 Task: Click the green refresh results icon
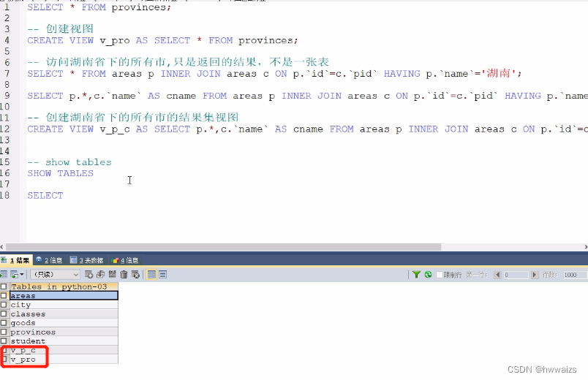[x=428, y=275]
